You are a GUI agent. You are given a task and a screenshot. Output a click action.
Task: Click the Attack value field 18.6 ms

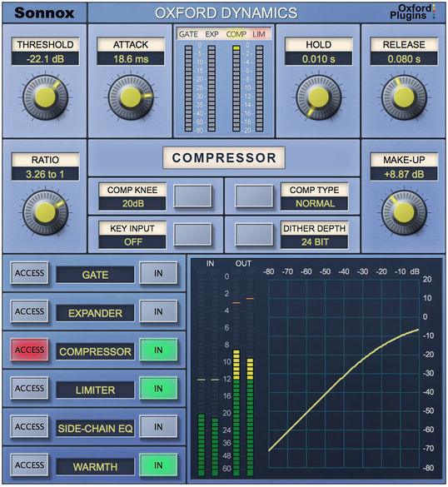131,59
